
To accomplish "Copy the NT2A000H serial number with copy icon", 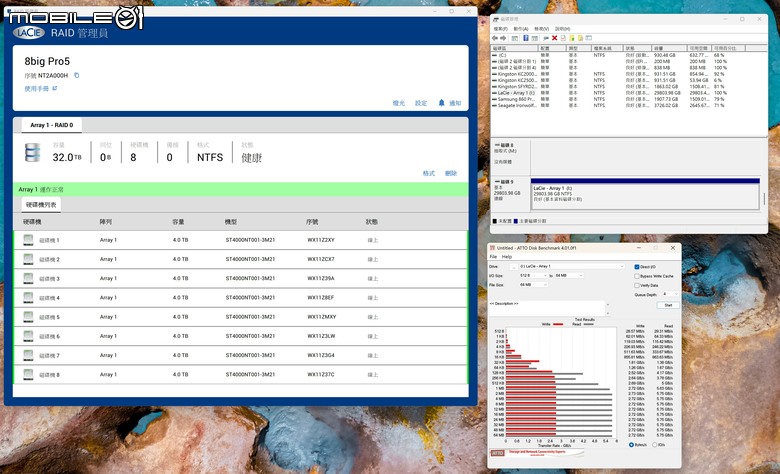I will pos(77,76).
